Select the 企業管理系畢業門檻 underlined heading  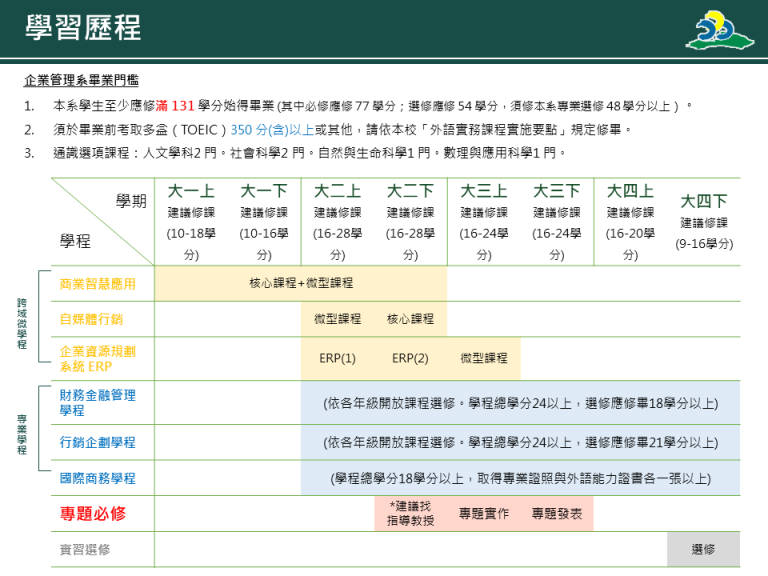(x=81, y=80)
